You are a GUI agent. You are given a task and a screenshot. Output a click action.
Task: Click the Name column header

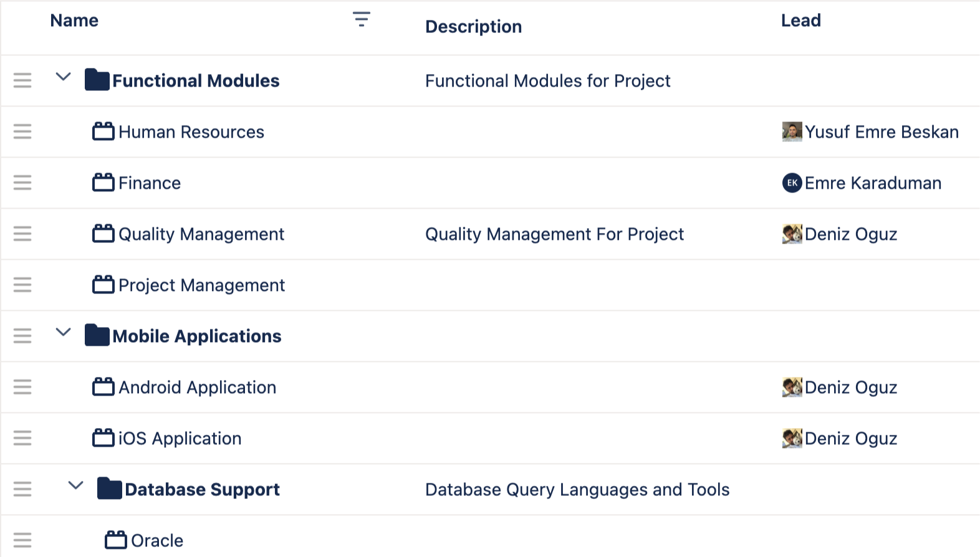74,21
